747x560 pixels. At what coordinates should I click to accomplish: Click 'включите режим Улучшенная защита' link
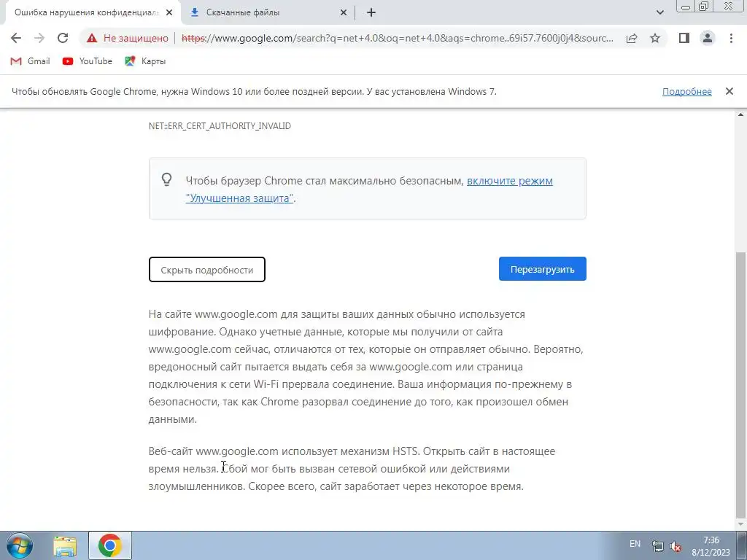(369, 190)
